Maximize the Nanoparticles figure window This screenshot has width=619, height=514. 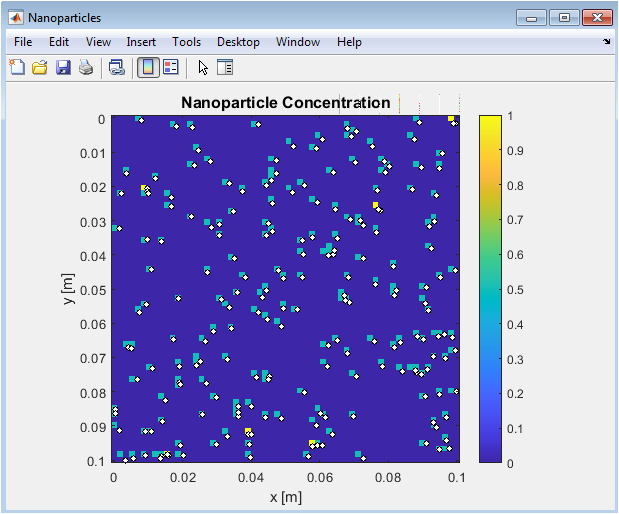pyautogui.click(x=565, y=17)
